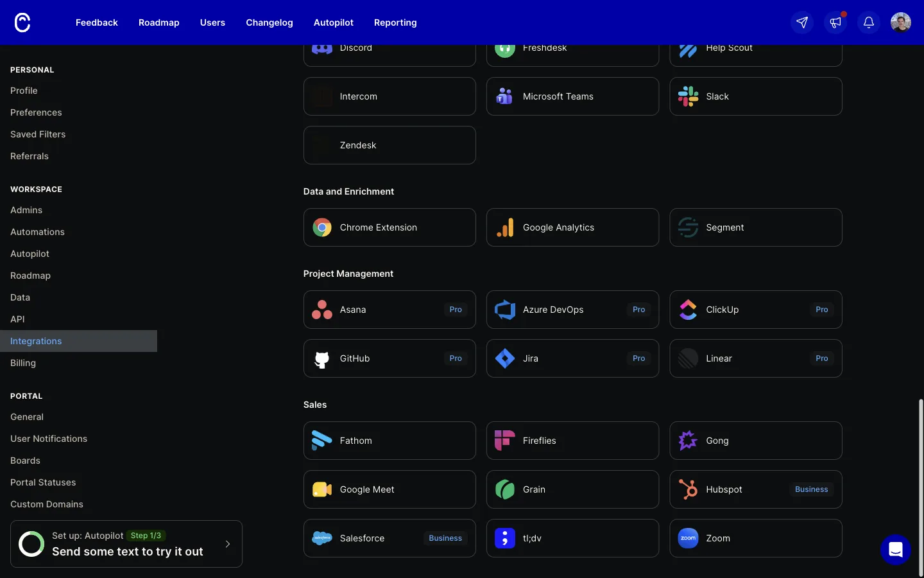Open the send/paper plane icon in the header
The height and width of the screenshot is (578, 924).
tap(802, 22)
